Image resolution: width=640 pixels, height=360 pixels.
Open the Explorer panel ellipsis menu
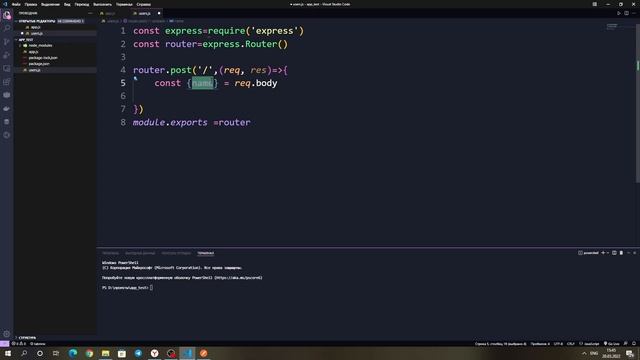[90, 13]
